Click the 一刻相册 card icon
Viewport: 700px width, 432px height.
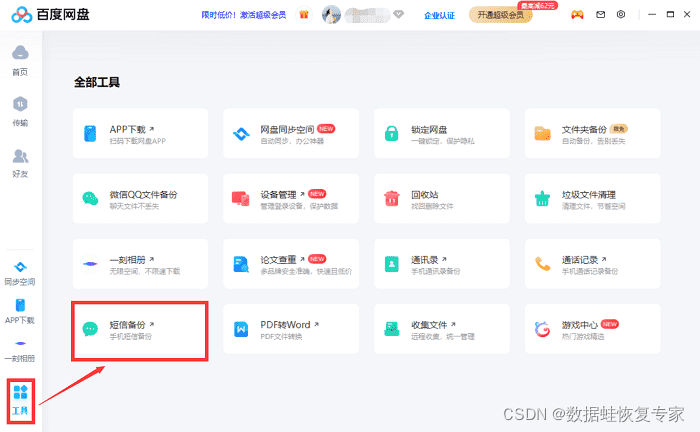pyautogui.click(x=90, y=264)
